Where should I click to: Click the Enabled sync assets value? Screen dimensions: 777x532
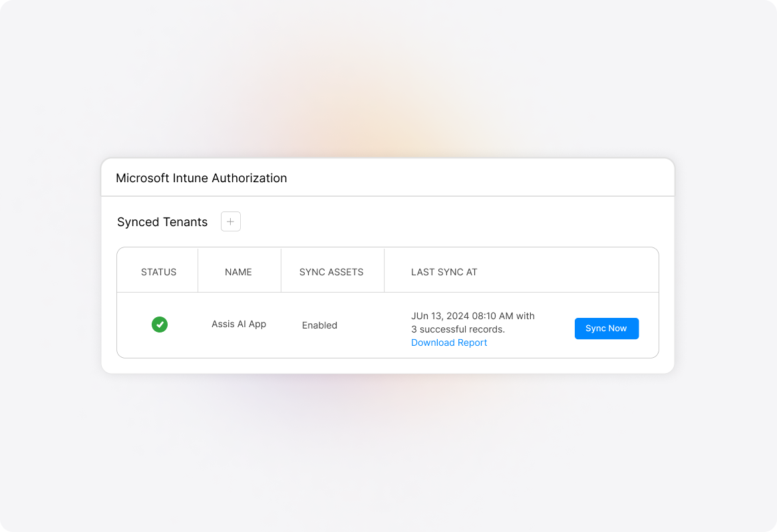(319, 325)
